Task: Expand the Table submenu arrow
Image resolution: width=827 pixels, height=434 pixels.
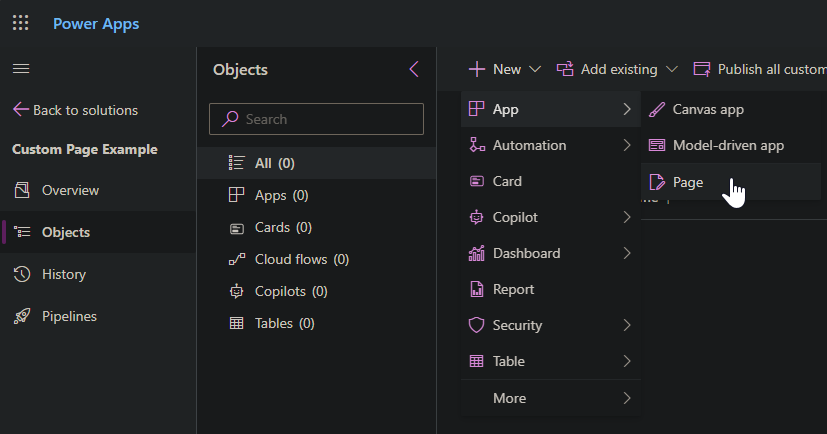Action: 627,361
